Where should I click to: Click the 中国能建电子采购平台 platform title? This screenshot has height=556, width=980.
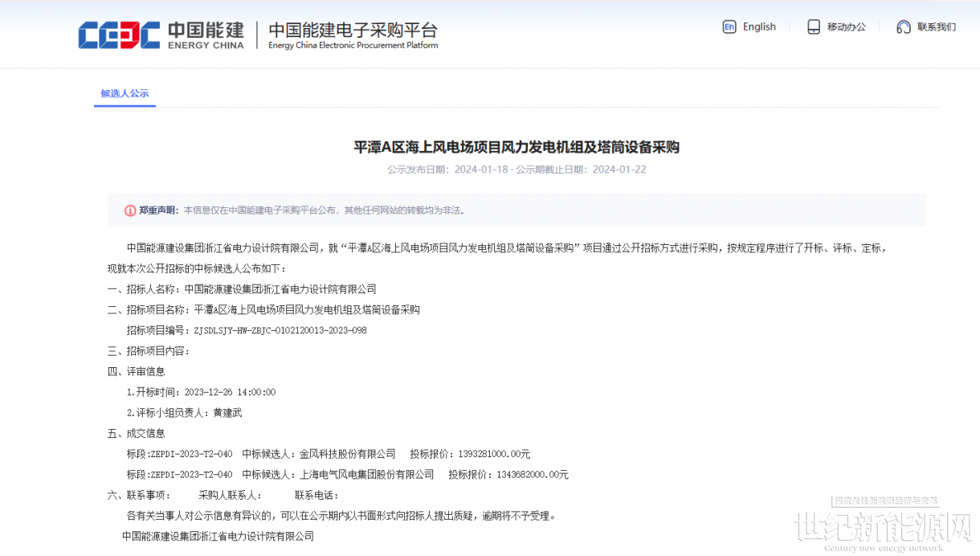353,31
